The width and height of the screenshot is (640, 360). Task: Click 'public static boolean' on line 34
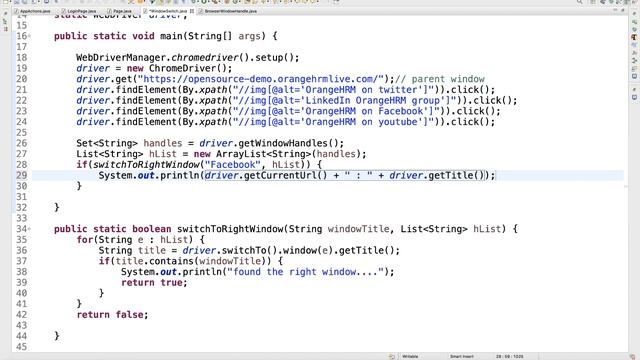click(x=112, y=229)
